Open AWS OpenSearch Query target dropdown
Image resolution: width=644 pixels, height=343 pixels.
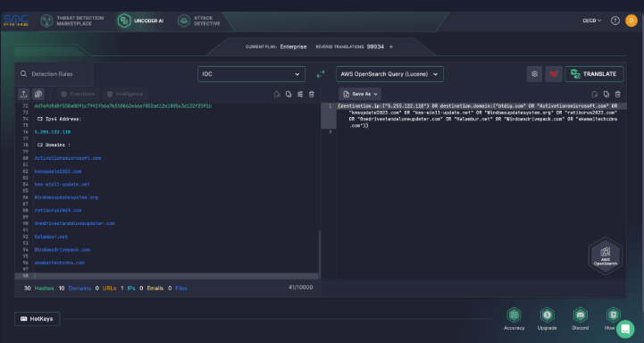389,74
